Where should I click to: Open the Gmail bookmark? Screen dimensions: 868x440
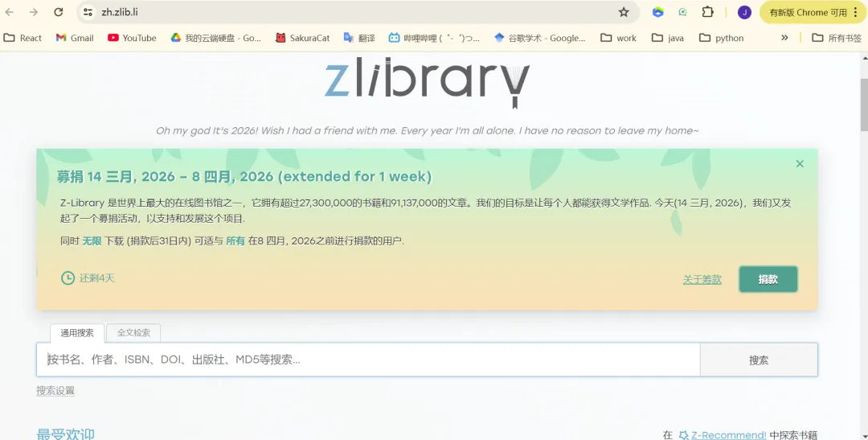pyautogui.click(x=75, y=38)
